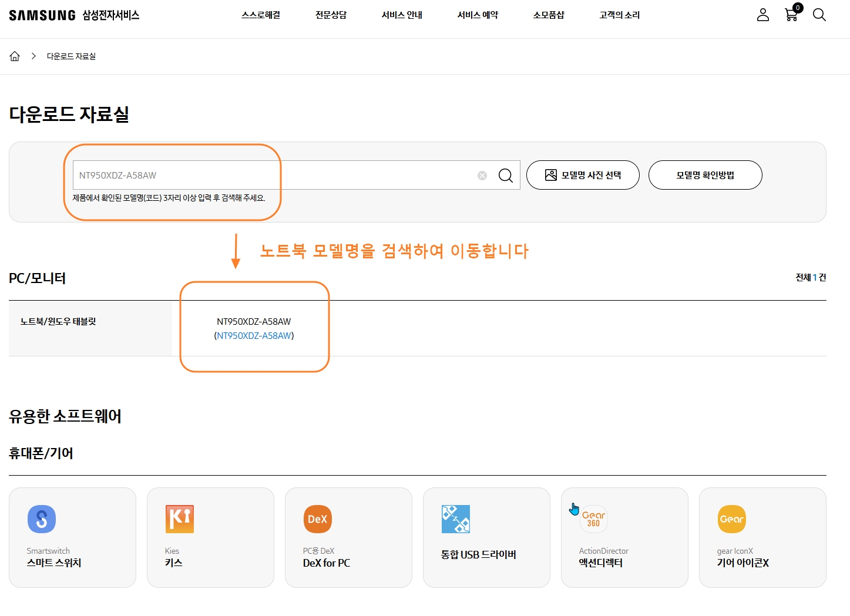Screen dimensions: 850x616
Task: Select the Kies 키스 app icon
Action: 180,519
